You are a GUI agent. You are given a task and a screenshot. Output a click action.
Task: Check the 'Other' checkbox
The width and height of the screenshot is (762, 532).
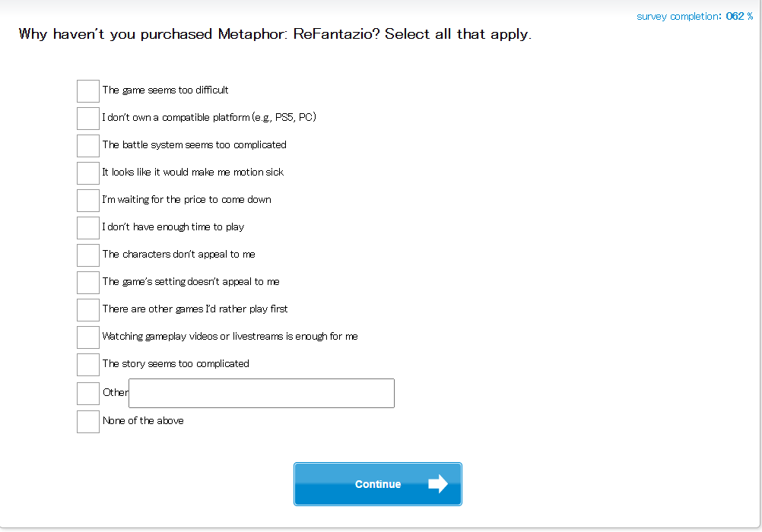coord(88,394)
